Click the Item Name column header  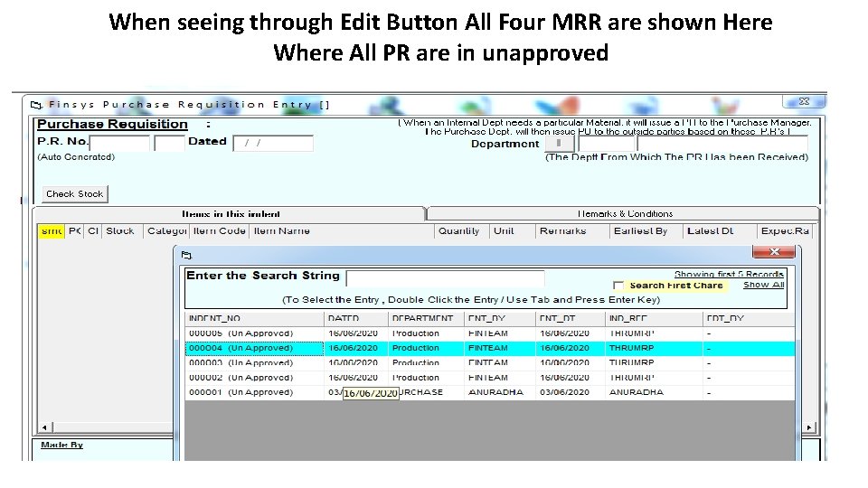342,231
